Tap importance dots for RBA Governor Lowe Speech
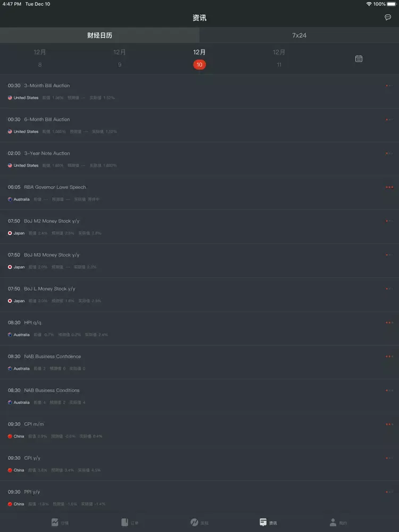The width and height of the screenshot is (399, 532). [x=389, y=187]
